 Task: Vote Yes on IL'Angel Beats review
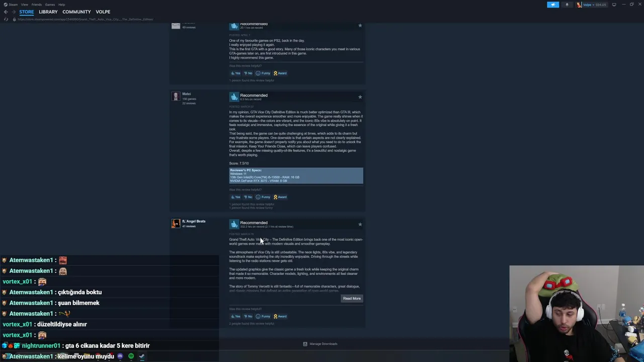235,316
